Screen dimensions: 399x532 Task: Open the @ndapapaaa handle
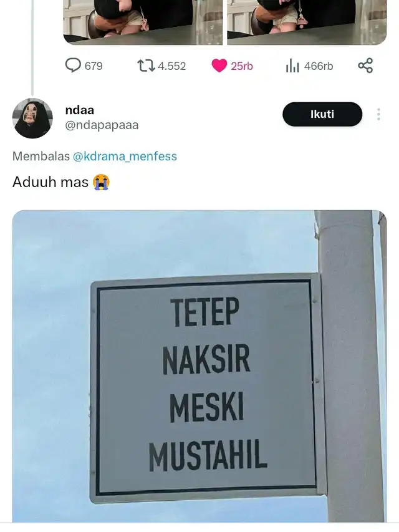(x=102, y=125)
